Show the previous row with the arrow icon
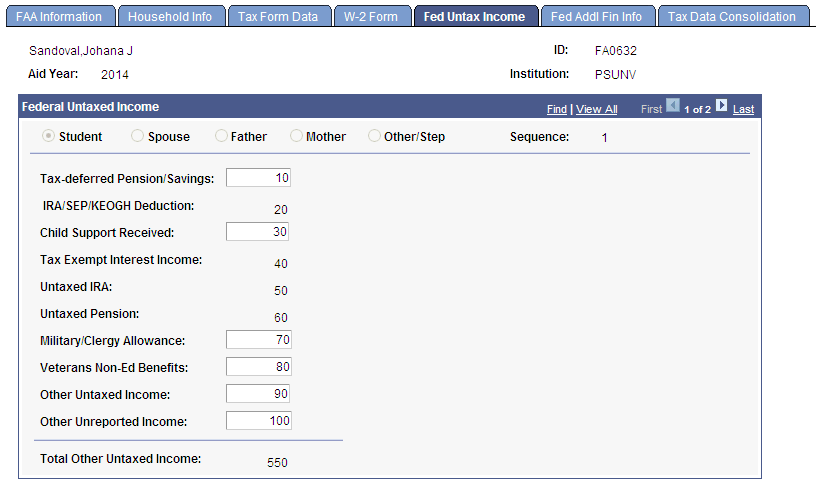 pyautogui.click(x=673, y=106)
